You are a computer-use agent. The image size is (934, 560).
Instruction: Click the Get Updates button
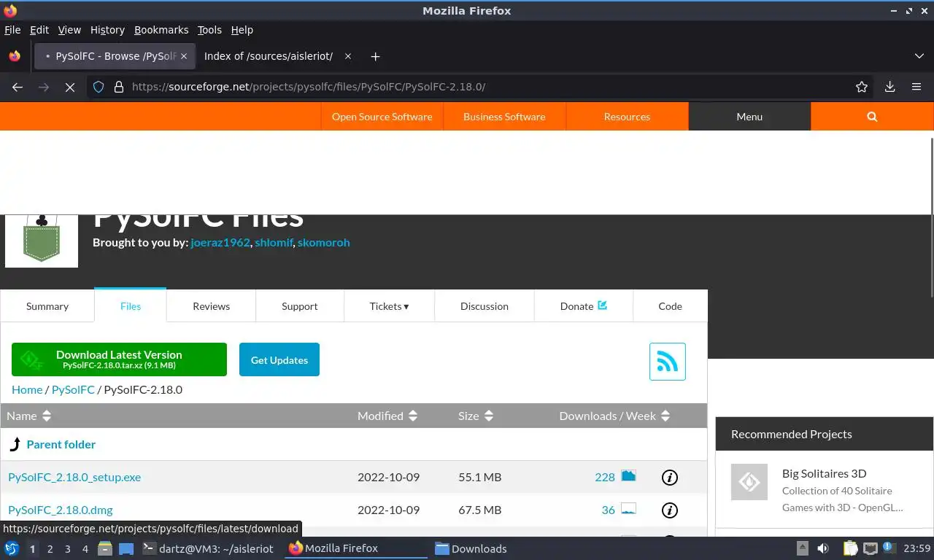pyautogui.click(x=279, y=359)
